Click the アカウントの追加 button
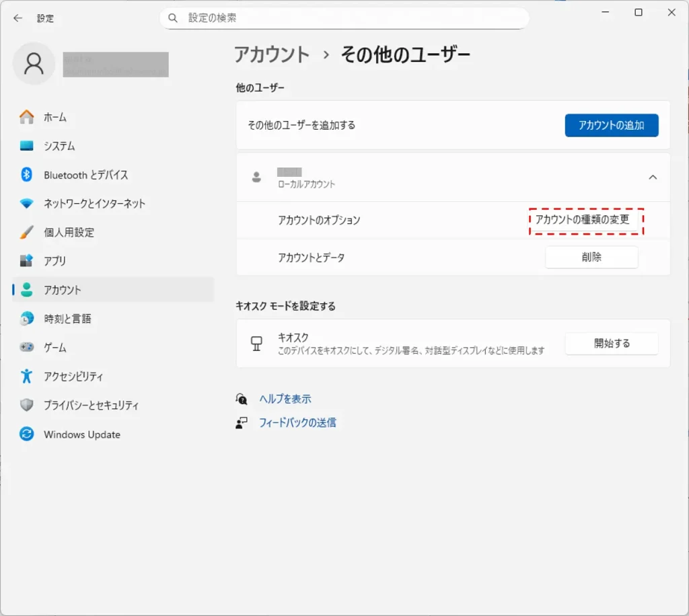 point(611,125)
